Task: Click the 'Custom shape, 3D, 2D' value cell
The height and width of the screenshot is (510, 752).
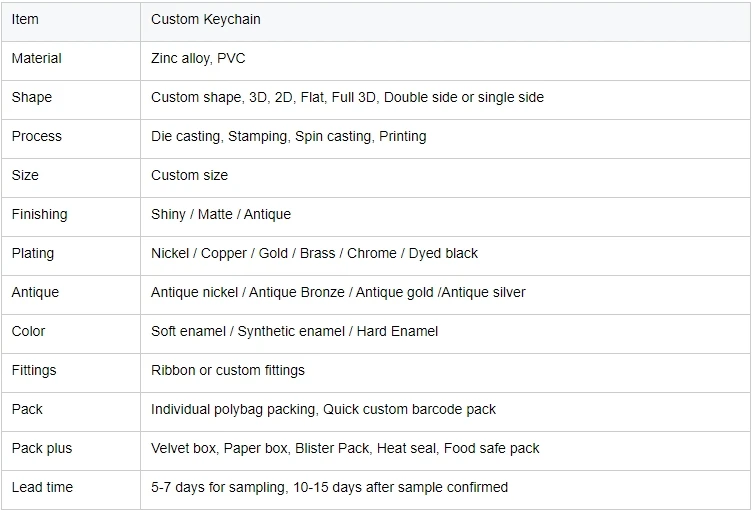Action: [347, 98]
